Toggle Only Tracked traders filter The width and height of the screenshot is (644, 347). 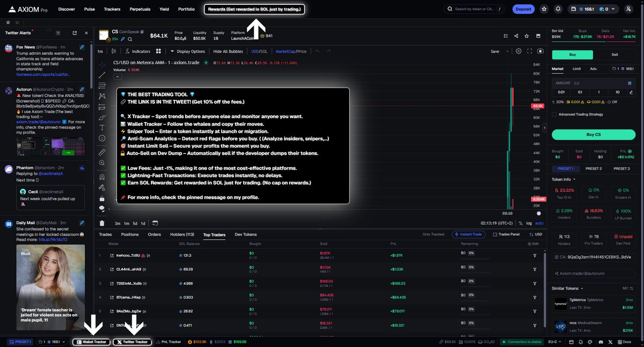(433, 234)
